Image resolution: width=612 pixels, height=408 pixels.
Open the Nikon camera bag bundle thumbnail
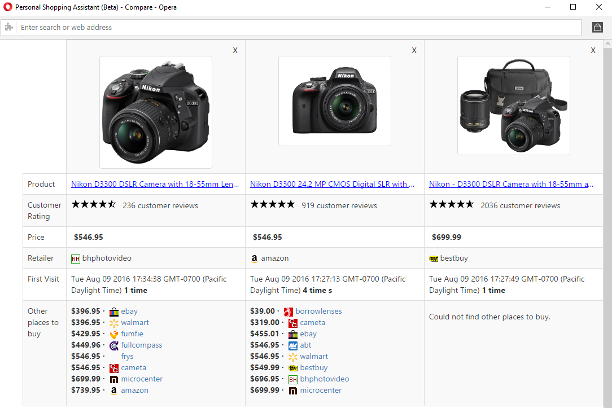point(513,105)
